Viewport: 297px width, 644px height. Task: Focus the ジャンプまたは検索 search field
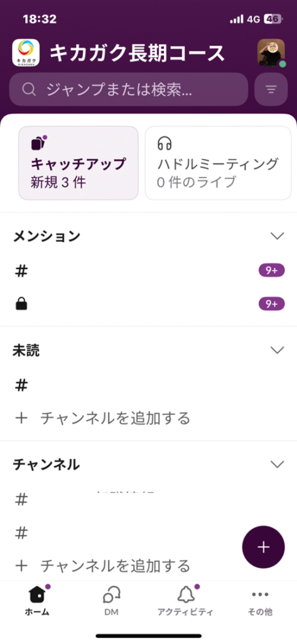(x=129, y=89)
